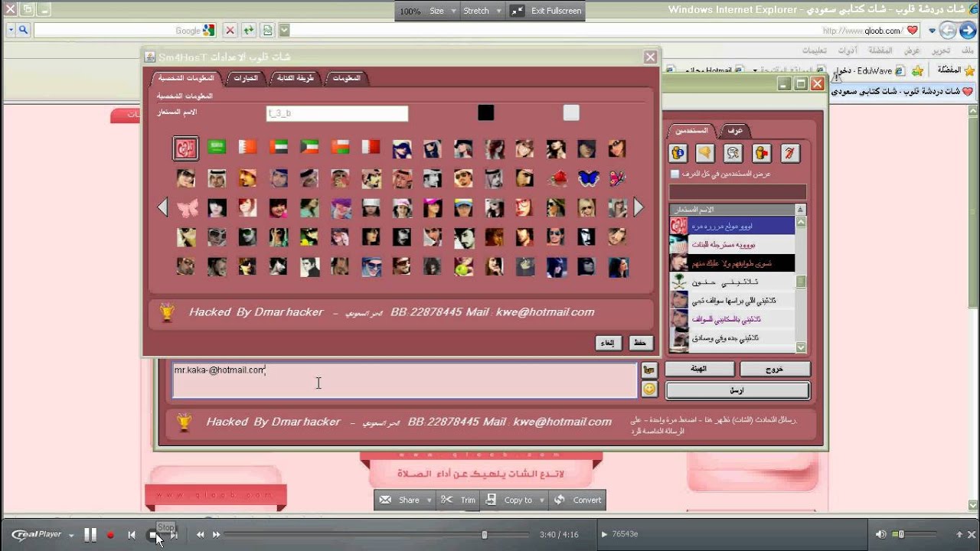Open the writing style tab

click(x=295, y=78)
